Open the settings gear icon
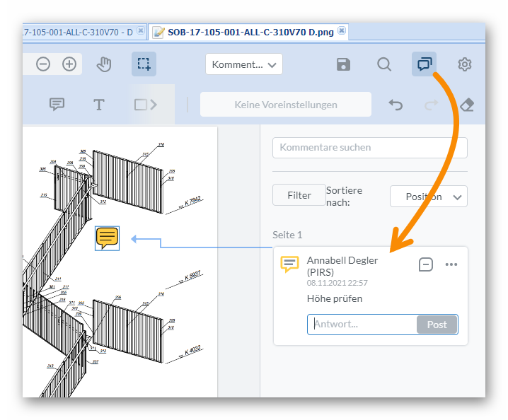 coord(465,64)
